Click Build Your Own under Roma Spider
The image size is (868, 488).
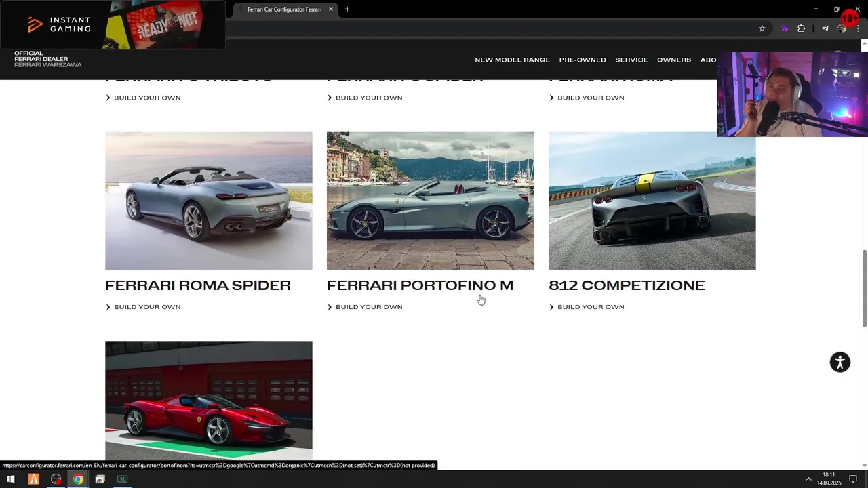tap(143, 307)
